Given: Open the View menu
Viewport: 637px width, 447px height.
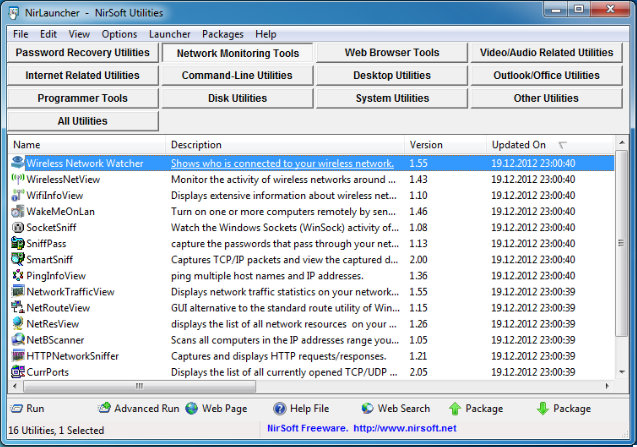Looking at the screenshot, I should click(79, 34).
